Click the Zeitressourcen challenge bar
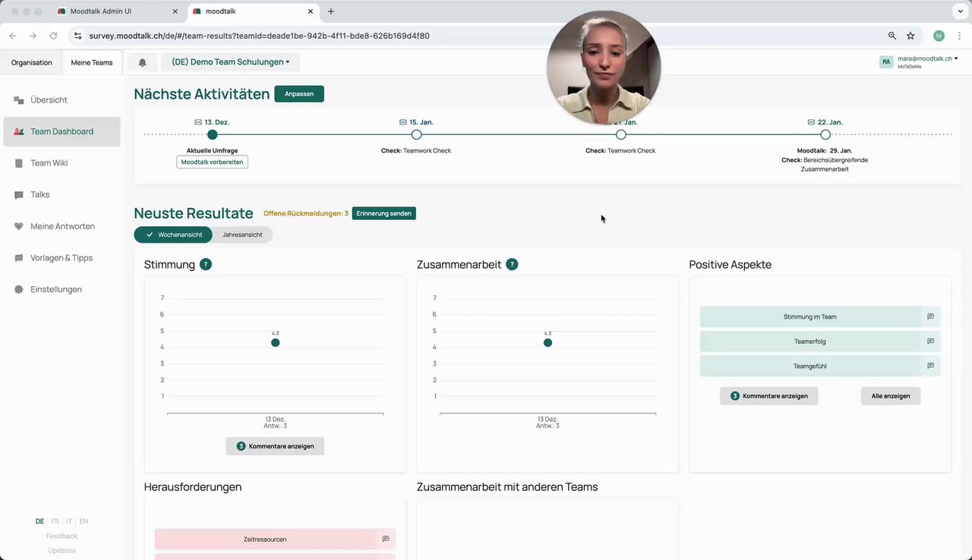Viewport: 972px width, 560px height. [265, 540]
